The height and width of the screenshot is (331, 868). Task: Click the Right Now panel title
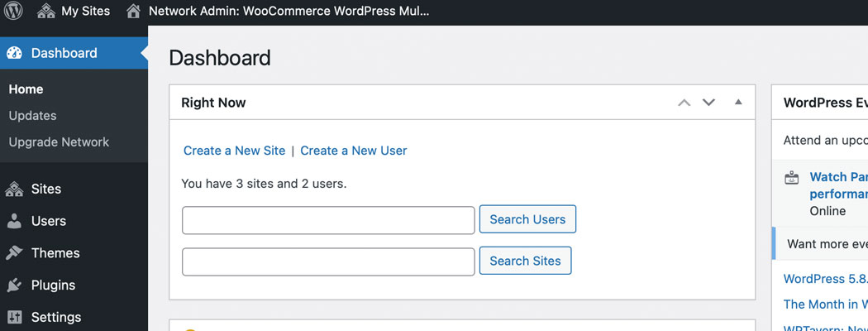213,103
